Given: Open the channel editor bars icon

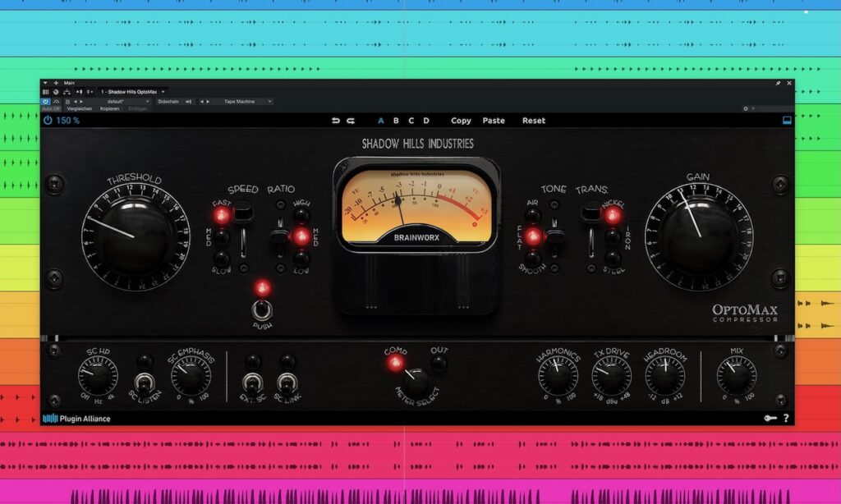Looking at the screenshot, I should pos(46,92).
